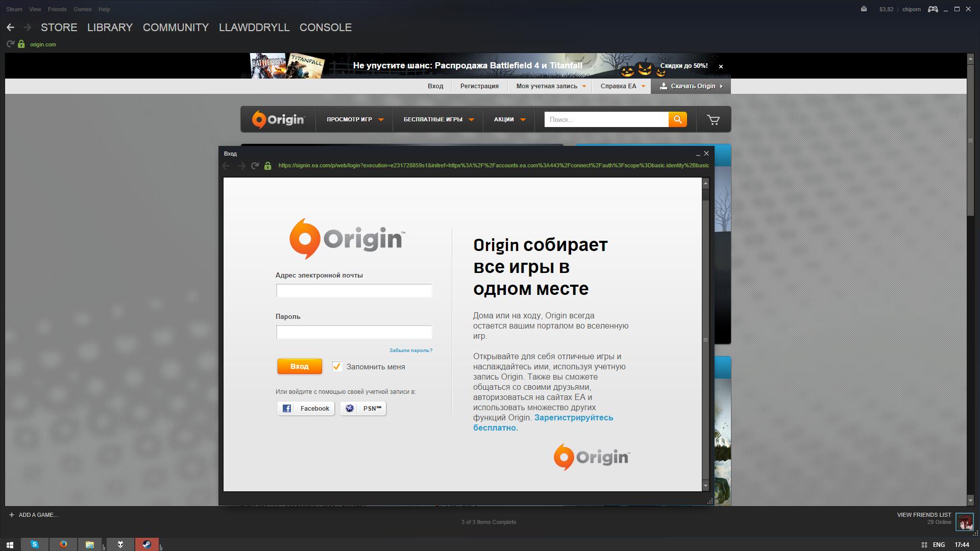Open VIEW FRIENDS LIST
The width and height of the screenshot is (980, 551).
click(924, 515)
